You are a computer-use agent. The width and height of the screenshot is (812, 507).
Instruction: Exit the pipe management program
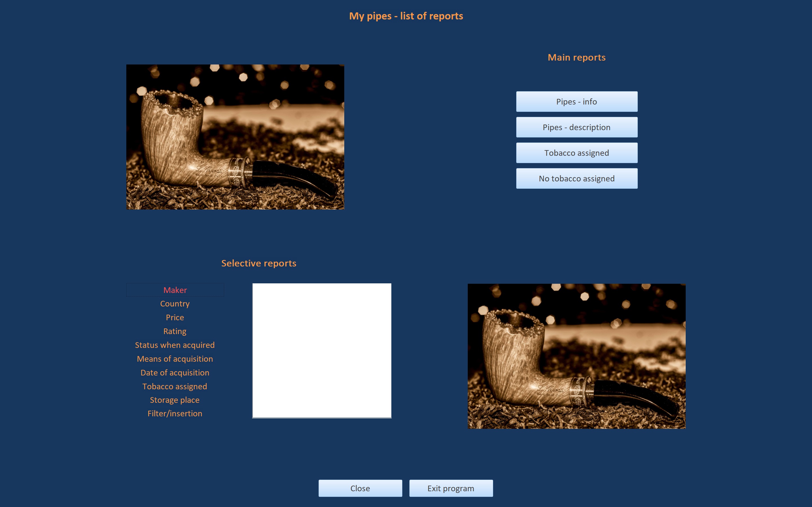(x=451, y=488)
